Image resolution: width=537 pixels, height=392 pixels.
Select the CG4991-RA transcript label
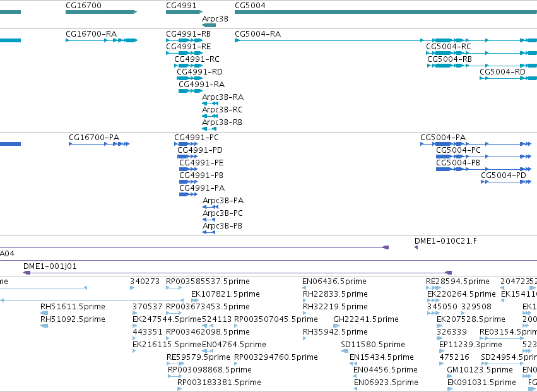[202, 85]
